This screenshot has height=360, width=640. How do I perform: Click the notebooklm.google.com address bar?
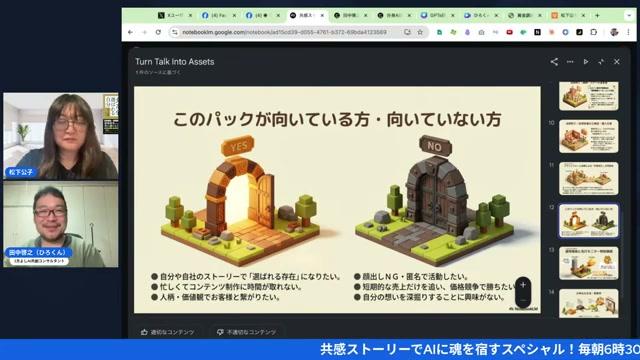click(284, 32)
